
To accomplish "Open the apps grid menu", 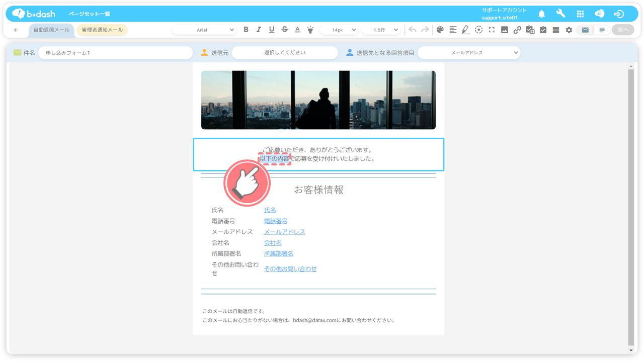I will (x=580, y=14).
